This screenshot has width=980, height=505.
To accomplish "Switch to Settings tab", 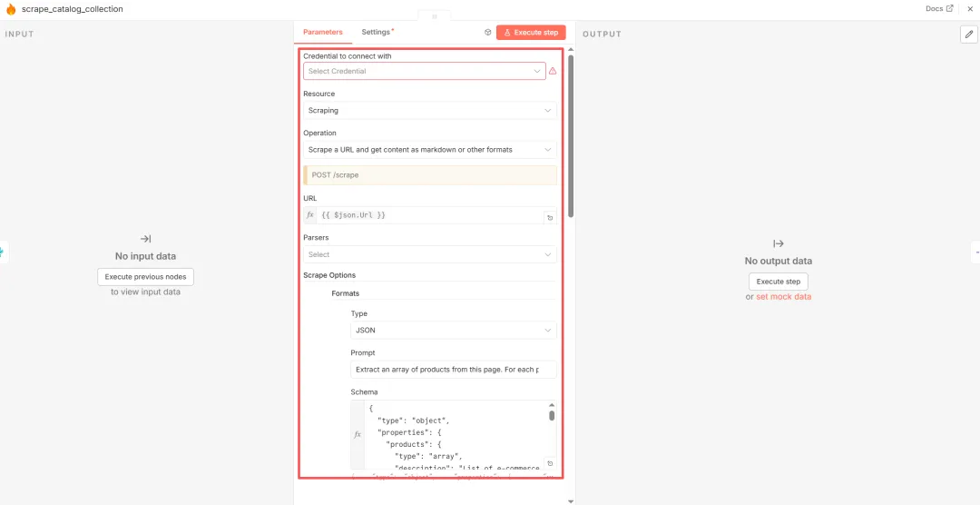I will (377, 32).
